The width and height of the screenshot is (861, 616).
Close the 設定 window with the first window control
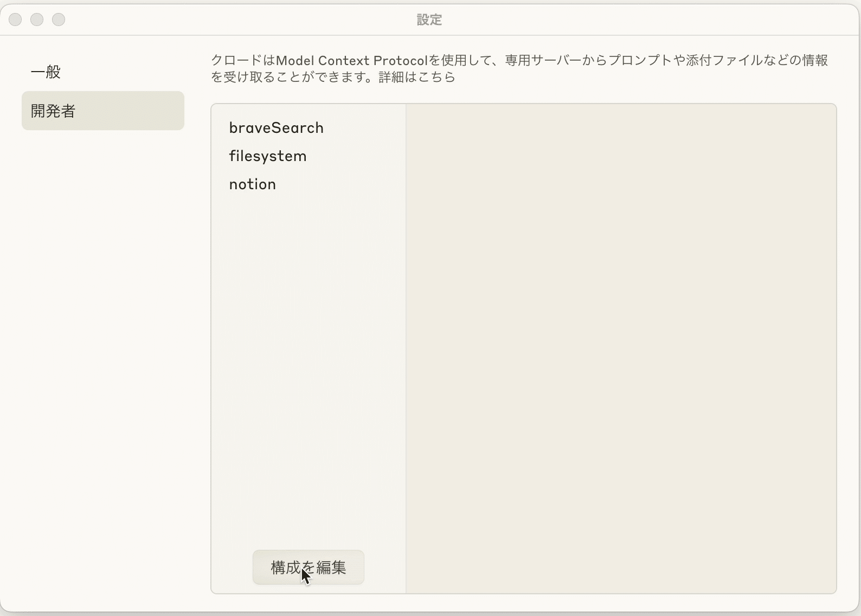click(15, 20)
